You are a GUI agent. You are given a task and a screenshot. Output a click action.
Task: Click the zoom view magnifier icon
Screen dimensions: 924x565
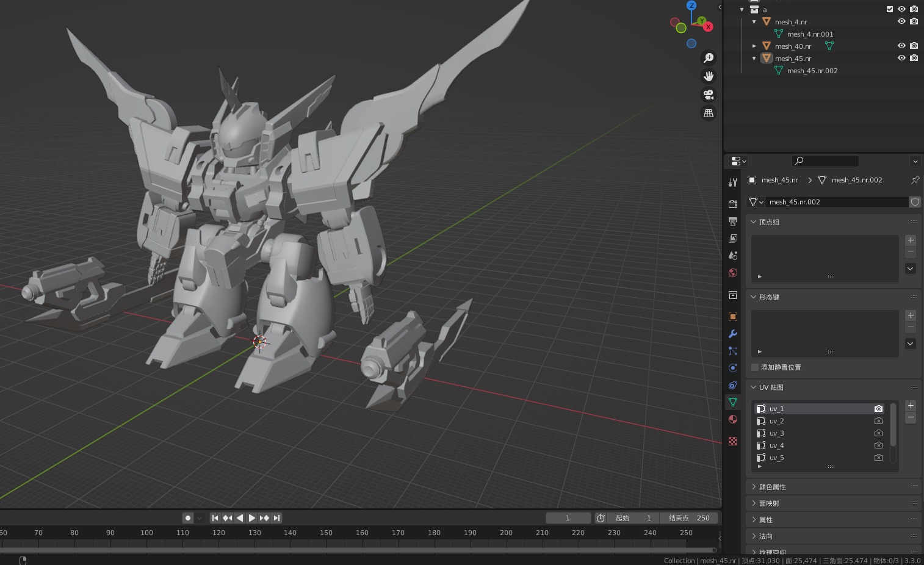(x=709, y=58)
